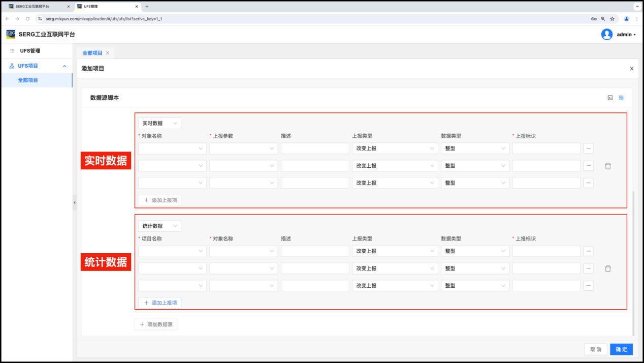
Task: Switch to SERG工业互联网平台 browser tab
Action: [x=36, y=7]
